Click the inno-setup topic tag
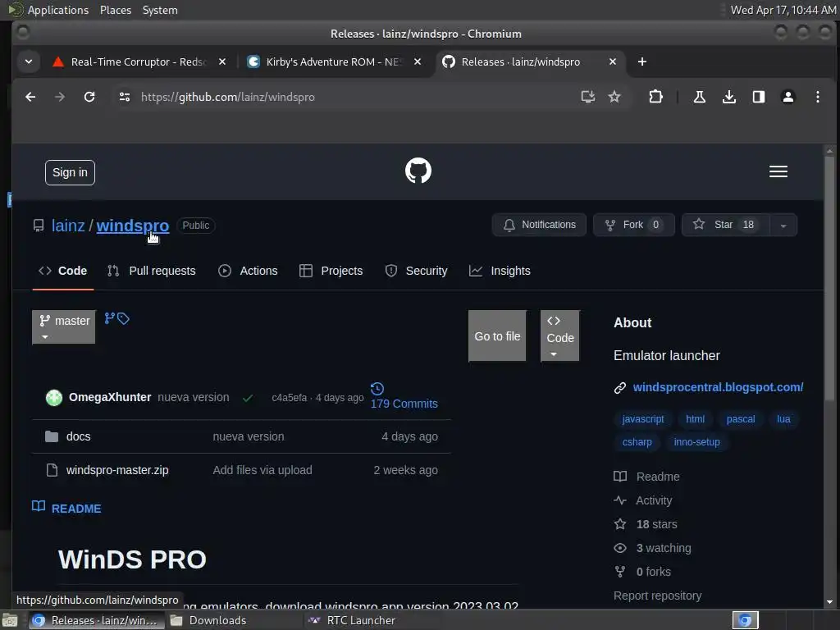840x630 pixels. click(x=697, y=442)
